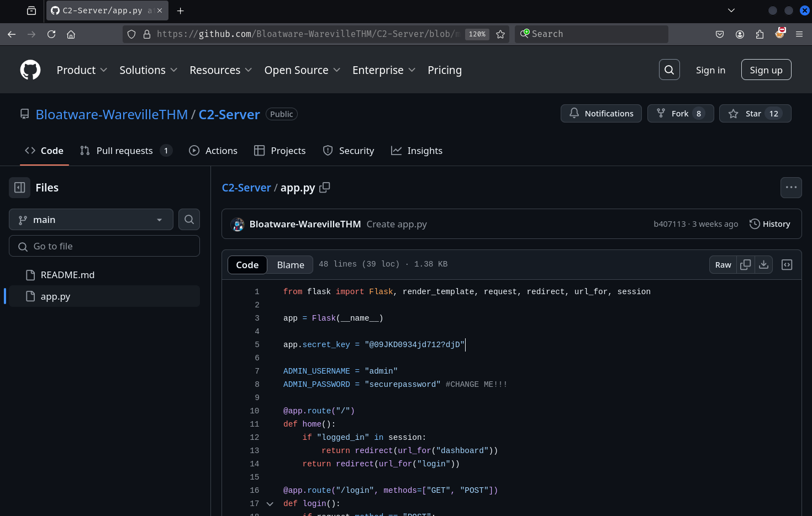
Task: Click the Sign up button
Action: pos(766,70)
